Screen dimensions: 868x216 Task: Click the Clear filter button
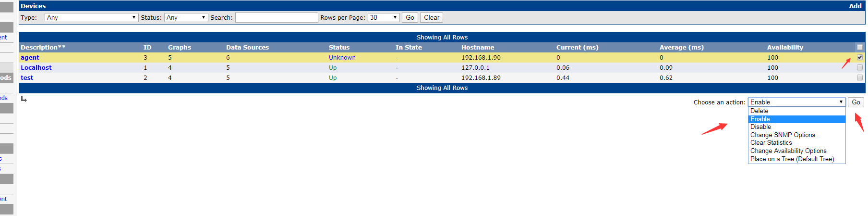(431, 17)
